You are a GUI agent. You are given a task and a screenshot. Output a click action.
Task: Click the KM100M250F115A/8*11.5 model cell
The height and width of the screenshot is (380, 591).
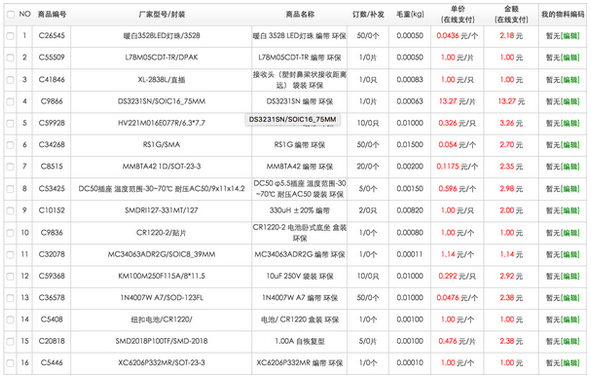pyautogui.click(x=162, y=276)
